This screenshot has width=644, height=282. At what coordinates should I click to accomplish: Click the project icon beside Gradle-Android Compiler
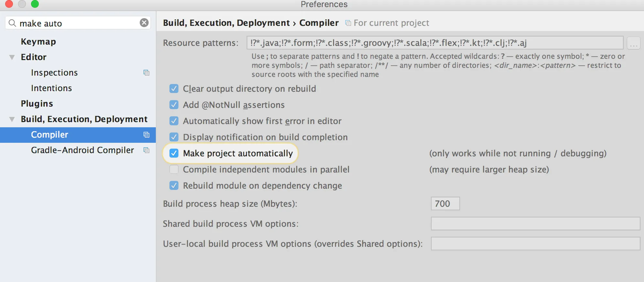point(146,150)
